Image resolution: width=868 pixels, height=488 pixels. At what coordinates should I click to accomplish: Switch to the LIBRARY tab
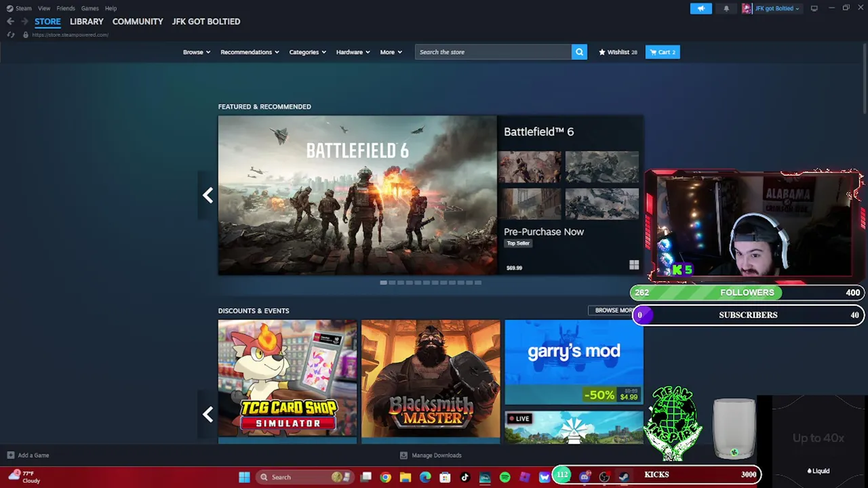click(x=87, y=22)
